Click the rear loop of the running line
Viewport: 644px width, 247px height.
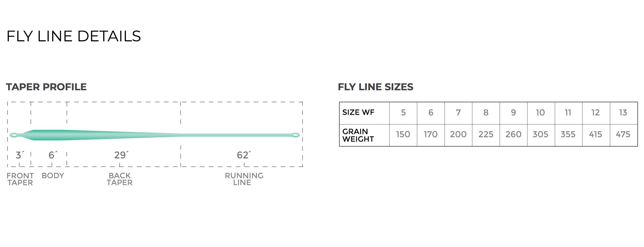[296, 135]
